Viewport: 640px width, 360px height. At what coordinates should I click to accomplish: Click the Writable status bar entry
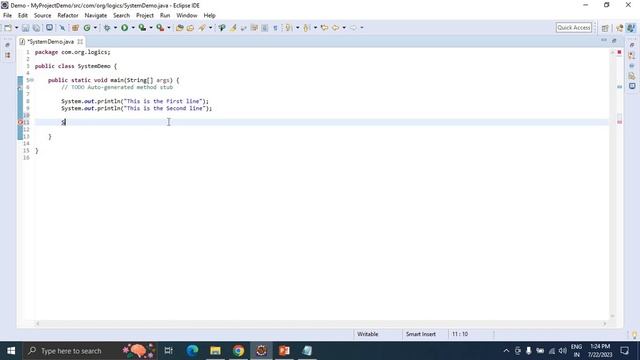tap(367, 334)
